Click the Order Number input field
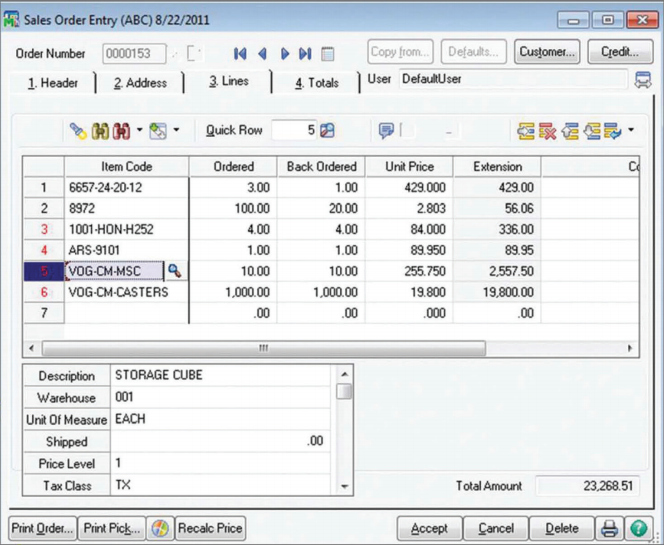Image resolution: width=664 pixels, height=545 pixels. [x=134, y=54]
